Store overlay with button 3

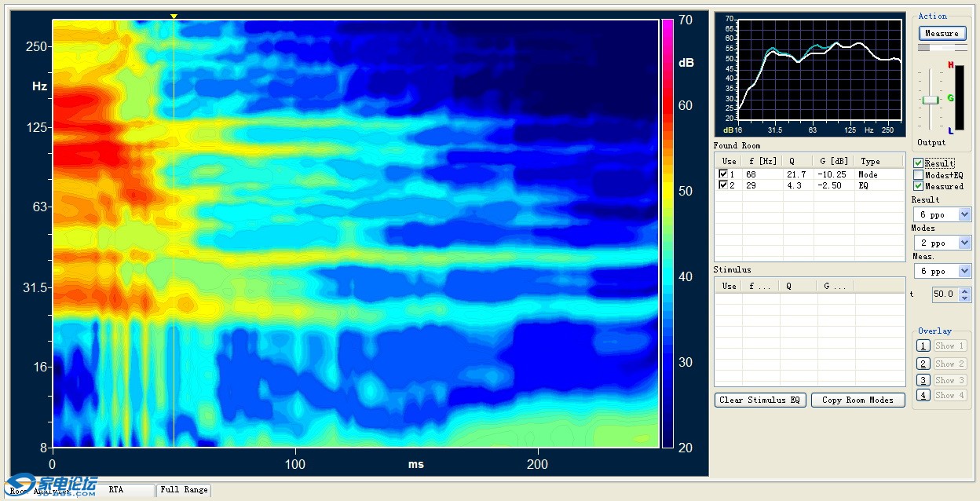pos(923,380)
